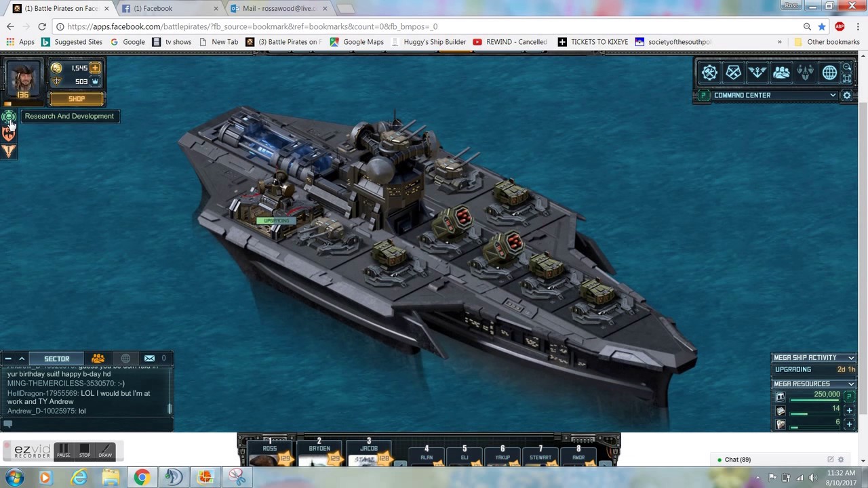This screenshot has height=488, width=868.
Task: Open game settings gear icon
Action: click(847, 96)
